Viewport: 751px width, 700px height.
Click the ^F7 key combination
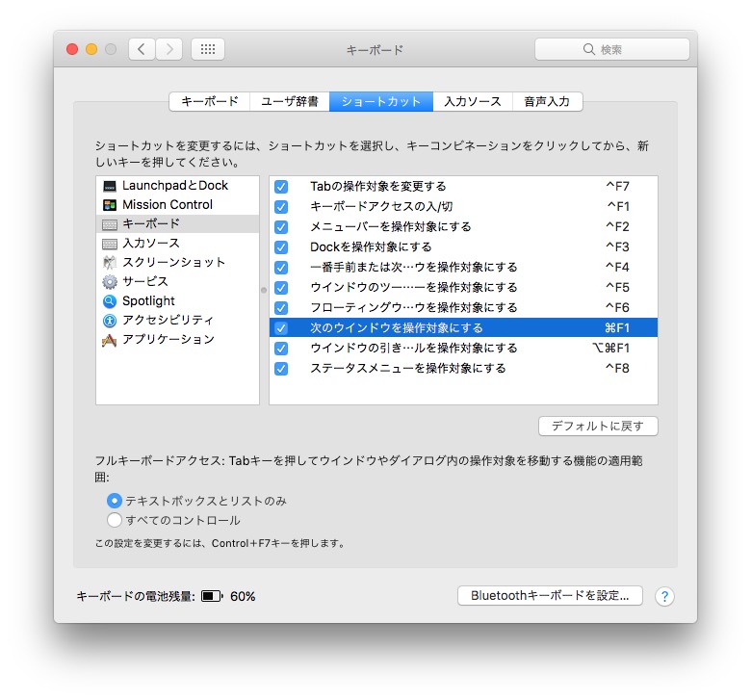point(617,187)
